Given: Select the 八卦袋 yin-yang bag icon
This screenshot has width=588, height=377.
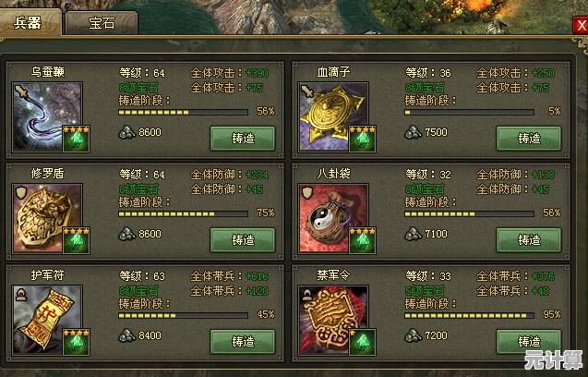Looking at the screenshot, I should pos(333,218).
